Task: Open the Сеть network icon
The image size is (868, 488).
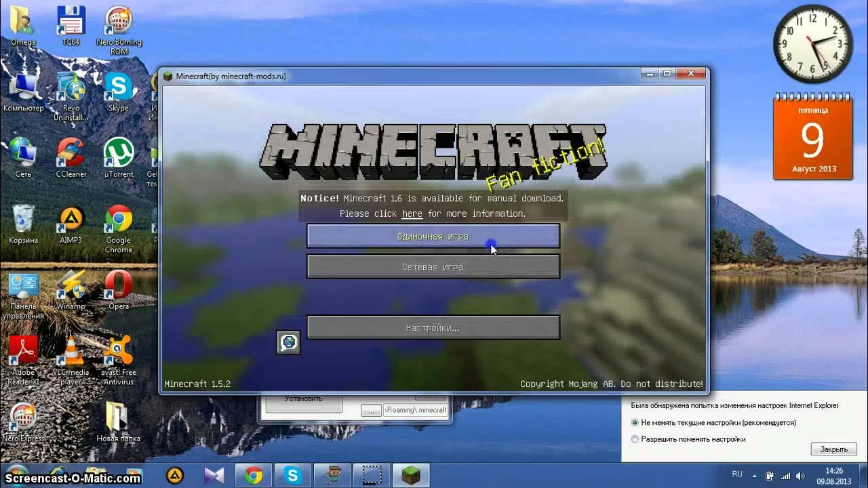Action: [23, 157]
